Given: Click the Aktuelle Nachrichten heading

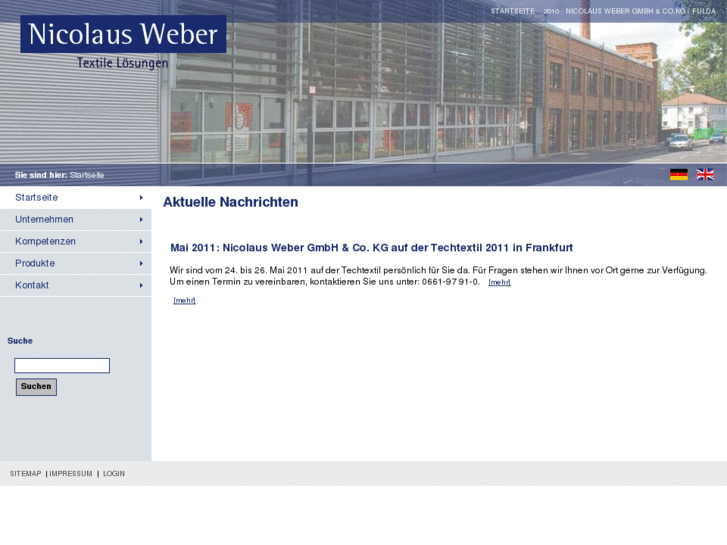Looking at the screenshot, I should point(230,202).
